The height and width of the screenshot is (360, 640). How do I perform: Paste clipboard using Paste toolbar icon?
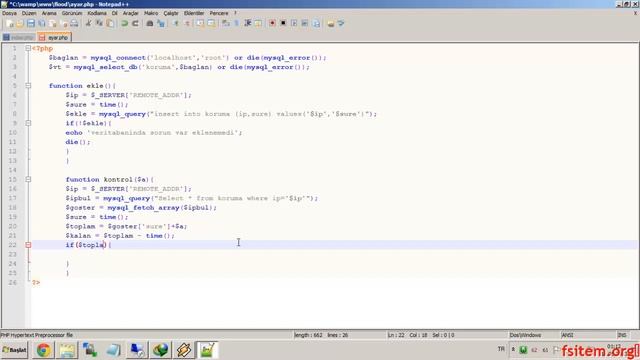point(110,24)
